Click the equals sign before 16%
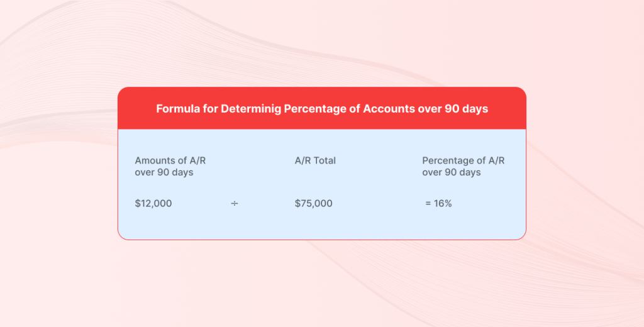 tap(428, 204)
